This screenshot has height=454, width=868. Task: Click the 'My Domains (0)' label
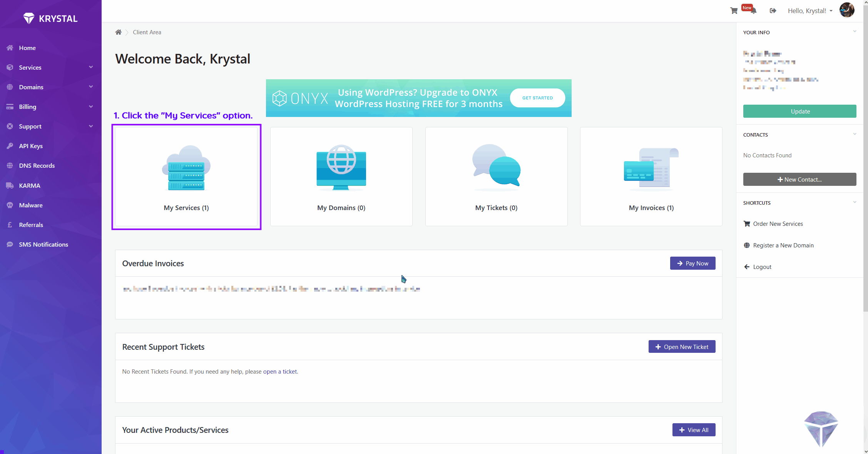[341, 208]
